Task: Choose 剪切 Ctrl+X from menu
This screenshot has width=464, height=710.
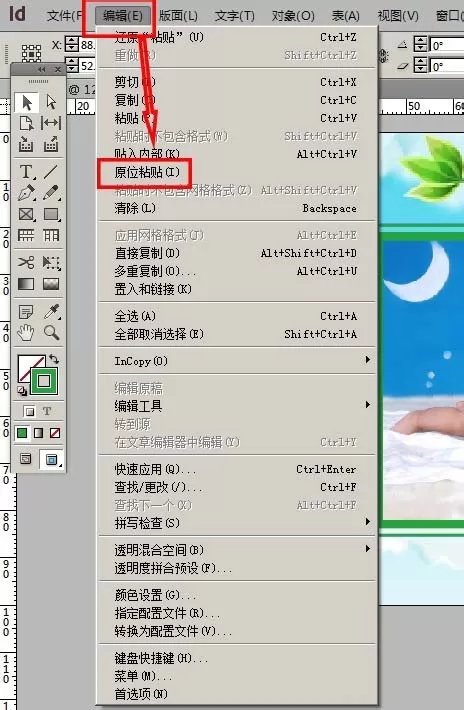Action: (x=237, y=82)
